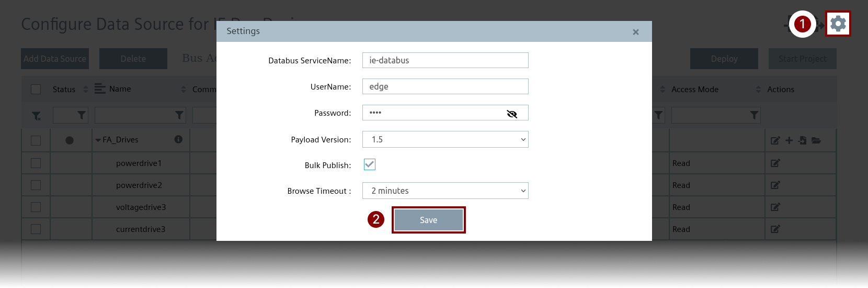Edit the FA_Drives data source

[x=775, y=140]
